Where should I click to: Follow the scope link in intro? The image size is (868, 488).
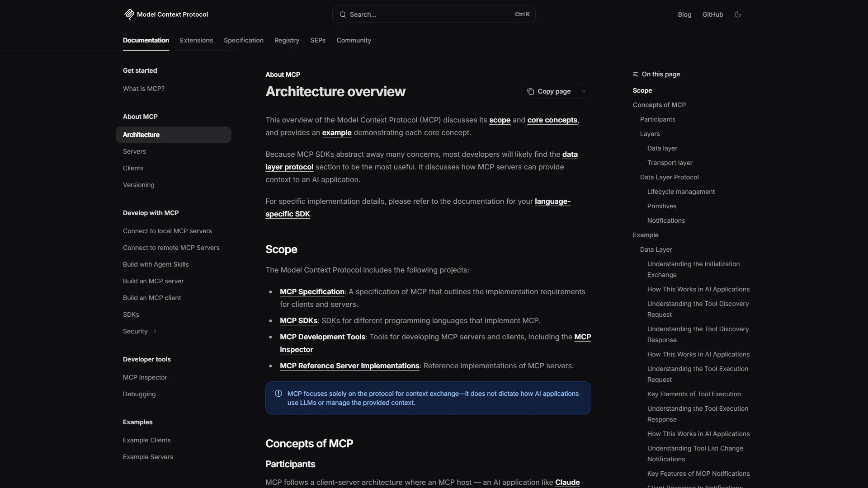[500, 120]
